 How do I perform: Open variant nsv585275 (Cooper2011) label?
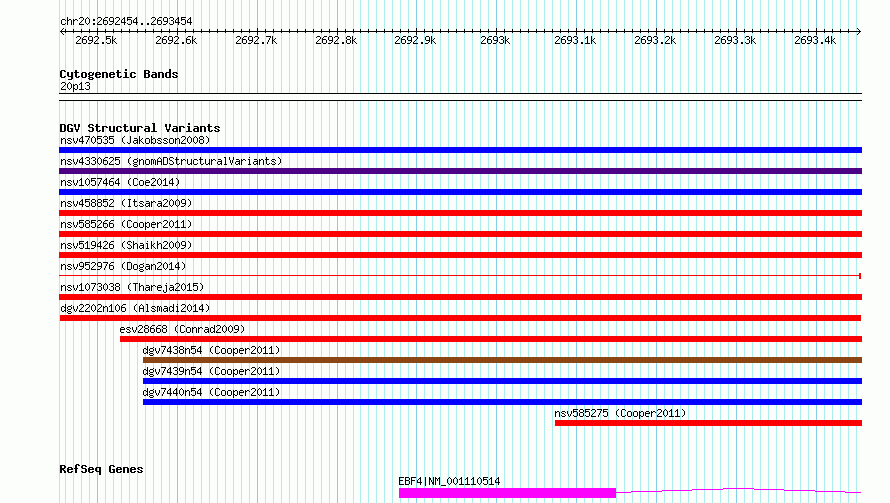tap(620, 413)
